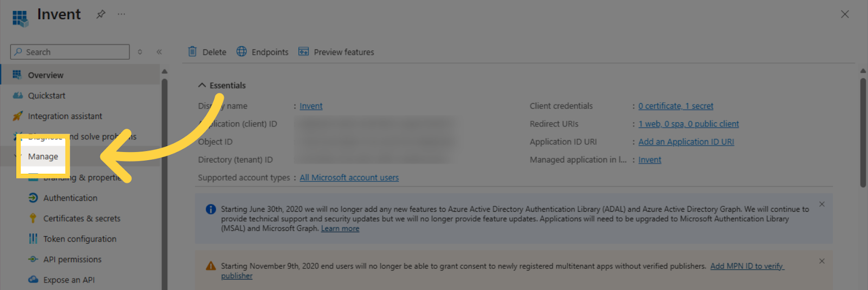
Task: Click Add an Application ID URI
Action: tap(686, 142)
